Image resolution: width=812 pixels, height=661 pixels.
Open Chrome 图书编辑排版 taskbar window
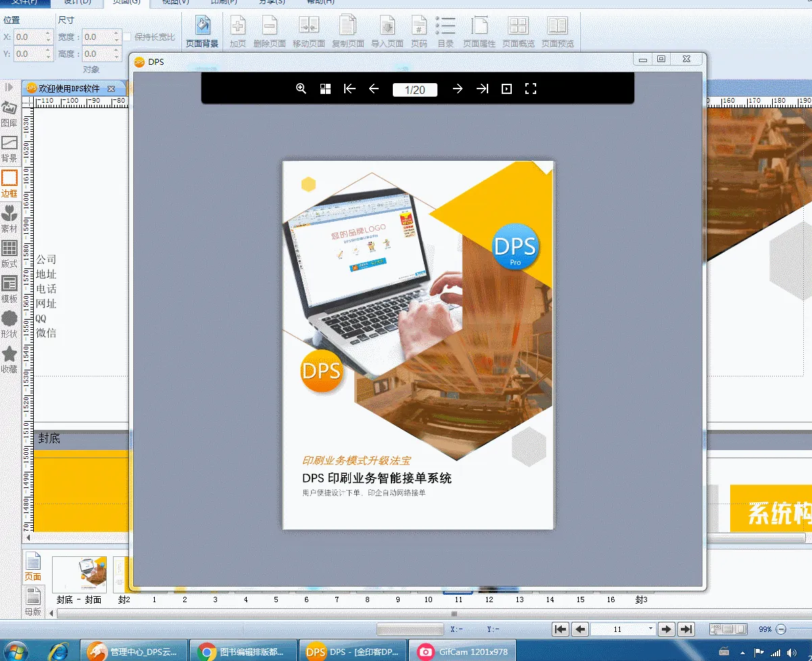243,652
